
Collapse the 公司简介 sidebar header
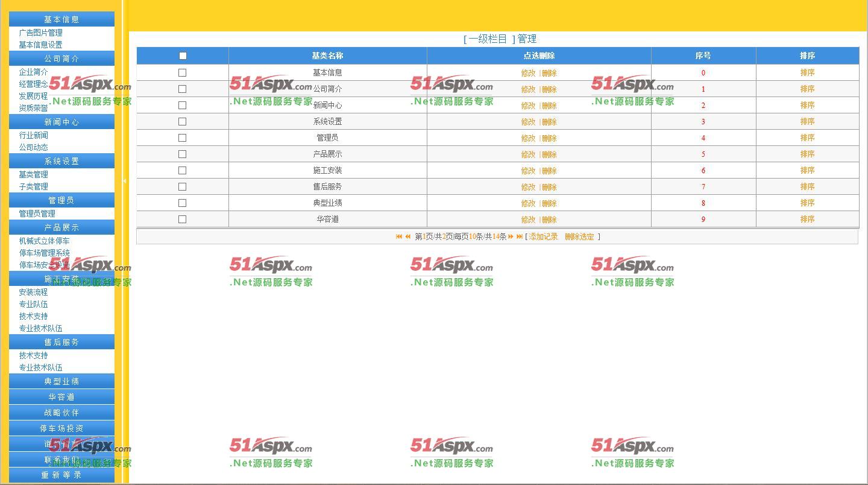point(61,59)
